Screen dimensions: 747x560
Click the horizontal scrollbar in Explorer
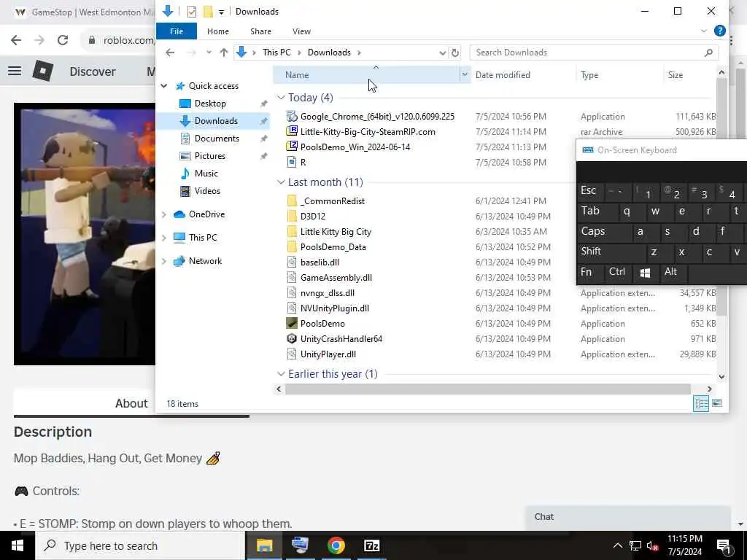coord(488,389)
